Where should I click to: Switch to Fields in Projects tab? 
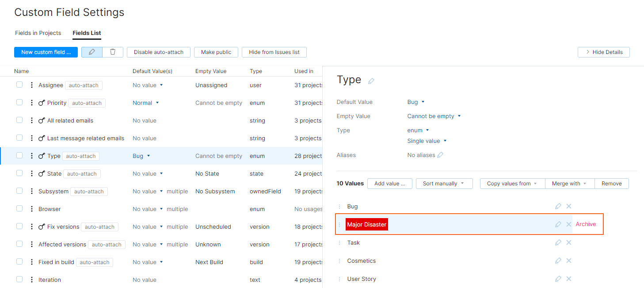pyautogui.click(x=38, y=33)
